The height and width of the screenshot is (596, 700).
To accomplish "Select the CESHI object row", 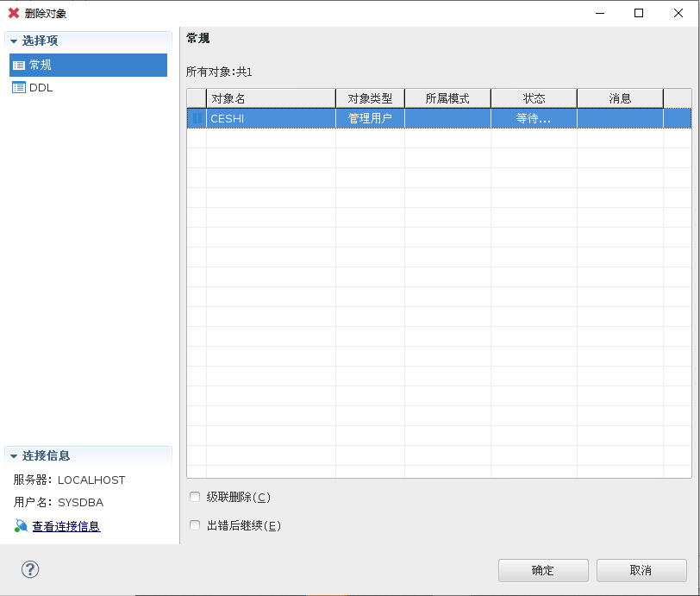I will pyautogui.click(x=271, y=118).
